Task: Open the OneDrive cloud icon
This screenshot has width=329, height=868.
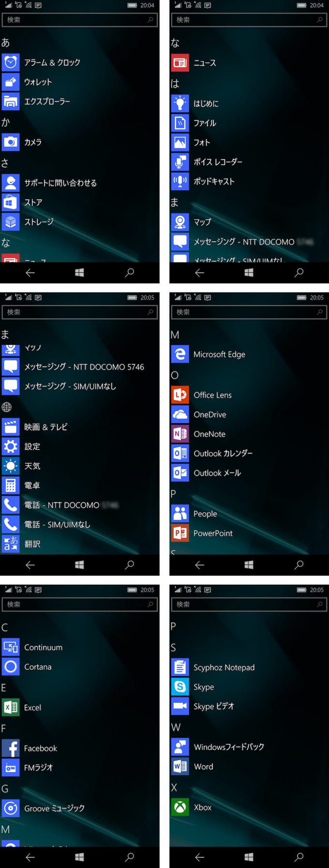Action: pos(180,414)
